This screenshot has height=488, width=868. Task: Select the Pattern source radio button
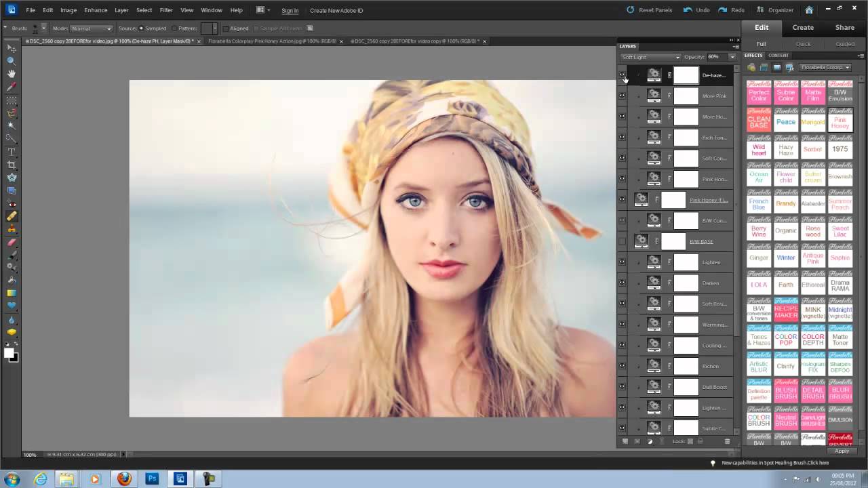174,28
